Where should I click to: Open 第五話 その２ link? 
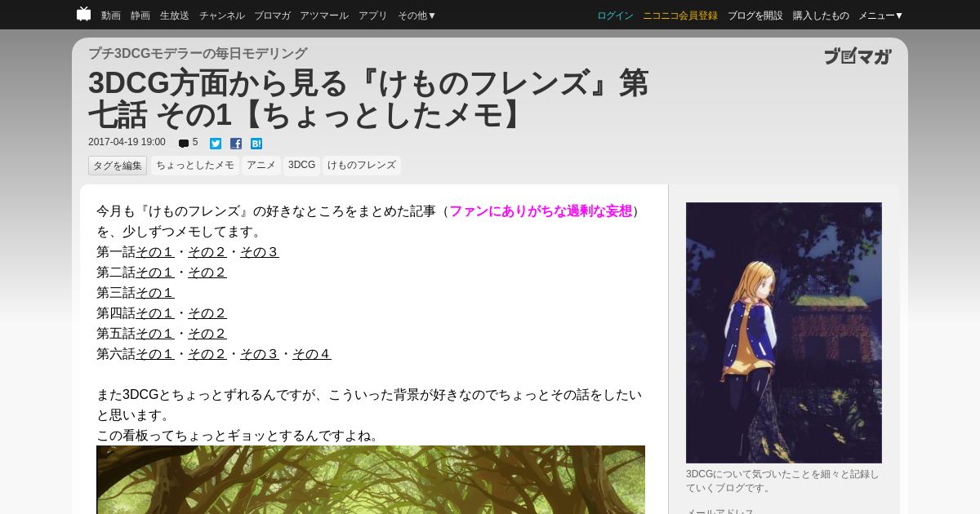click(207, 334)
